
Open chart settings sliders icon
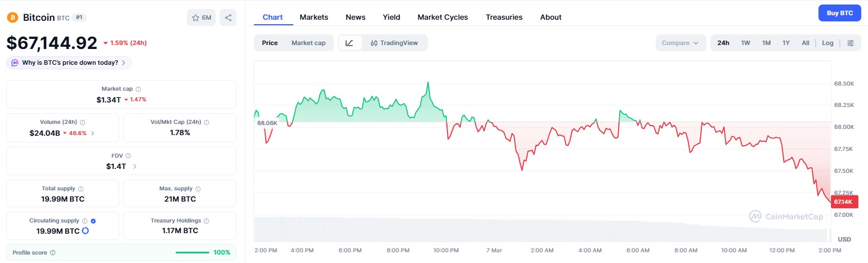pyautogui.click(x=851, y=43)
